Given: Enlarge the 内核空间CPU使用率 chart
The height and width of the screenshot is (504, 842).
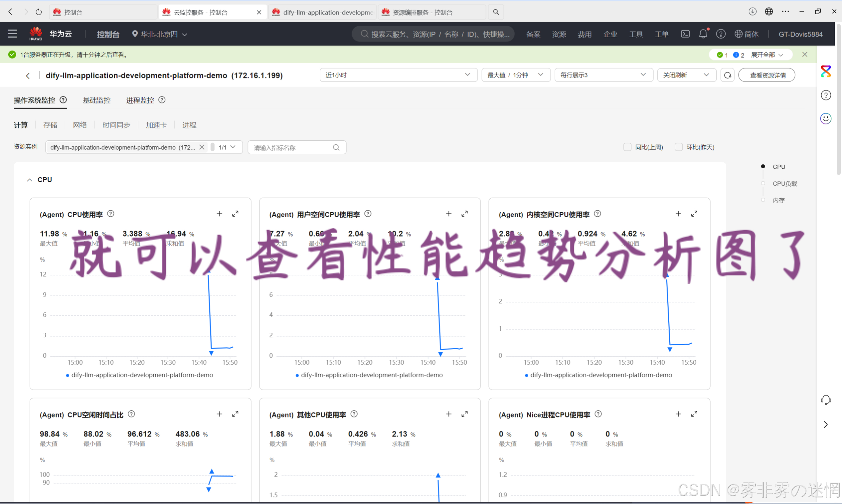Looking at the screenshot, I should 694,213.
